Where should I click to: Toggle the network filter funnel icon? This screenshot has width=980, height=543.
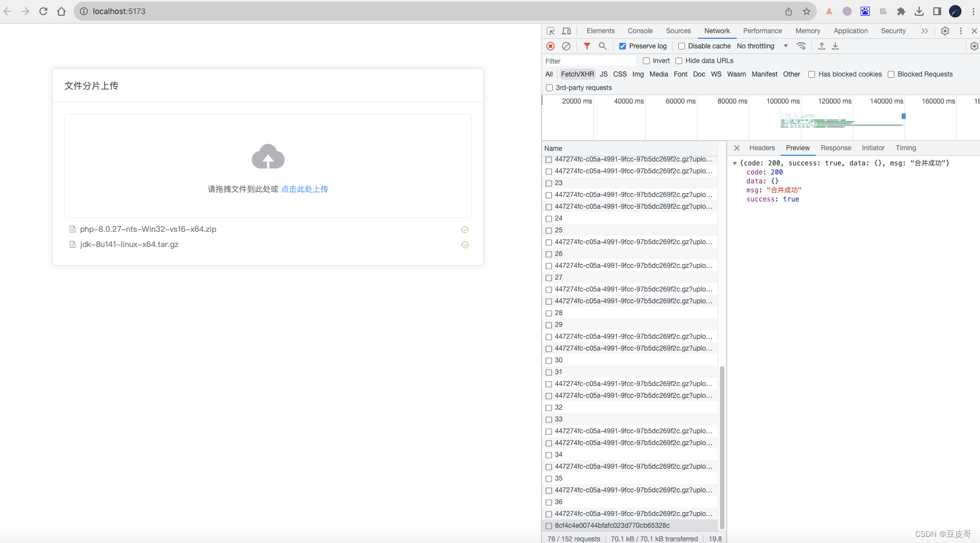pyautogui.click(x=587, y=46)
